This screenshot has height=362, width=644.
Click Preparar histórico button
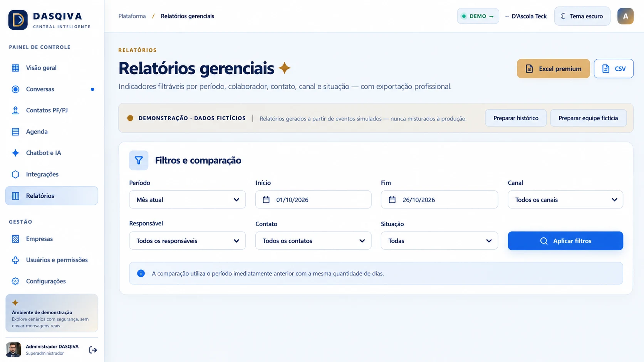pyautogui.click(x=516, y=118)
